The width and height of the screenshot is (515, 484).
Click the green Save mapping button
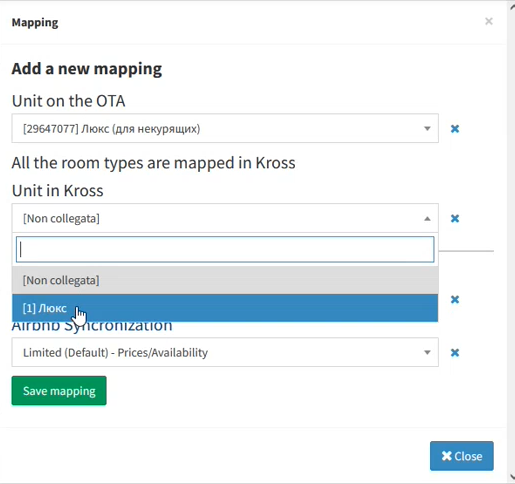(x=59, y=391)
